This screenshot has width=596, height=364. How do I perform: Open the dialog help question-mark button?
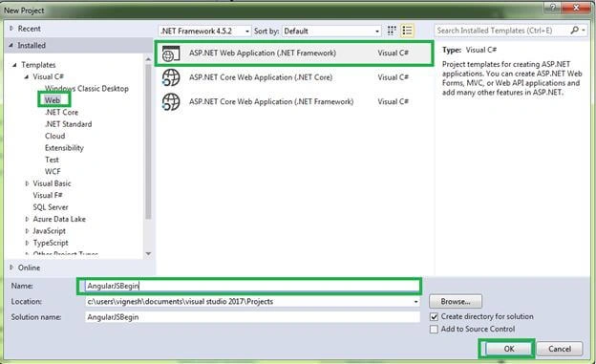point(553,8)
